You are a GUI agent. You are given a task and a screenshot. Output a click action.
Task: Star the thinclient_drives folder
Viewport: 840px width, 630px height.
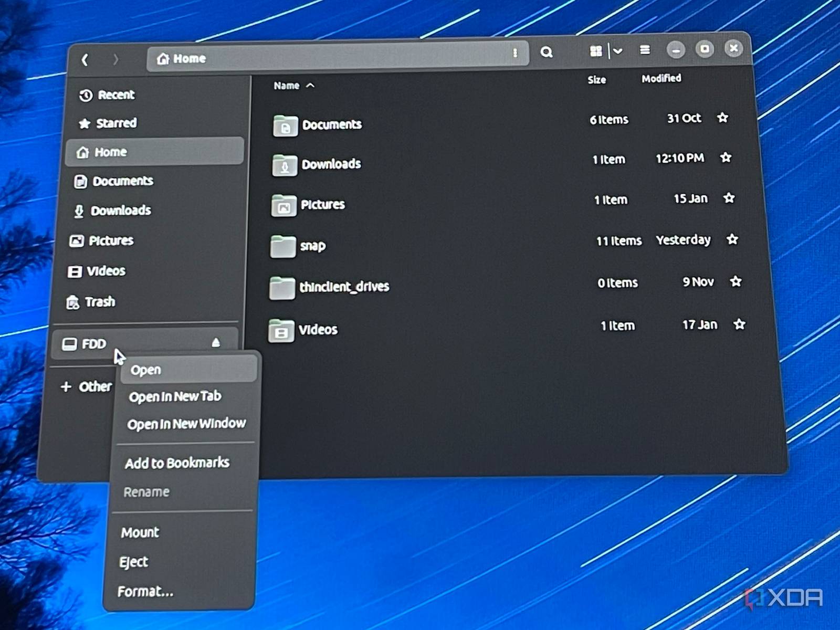pyautogui.click(x=736, y=281)
